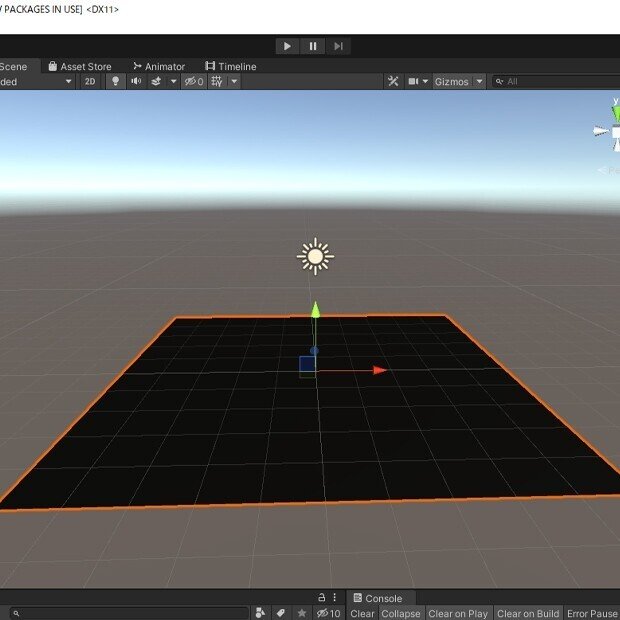
Task: Click the Project panel search field
Action: (130, 613)
